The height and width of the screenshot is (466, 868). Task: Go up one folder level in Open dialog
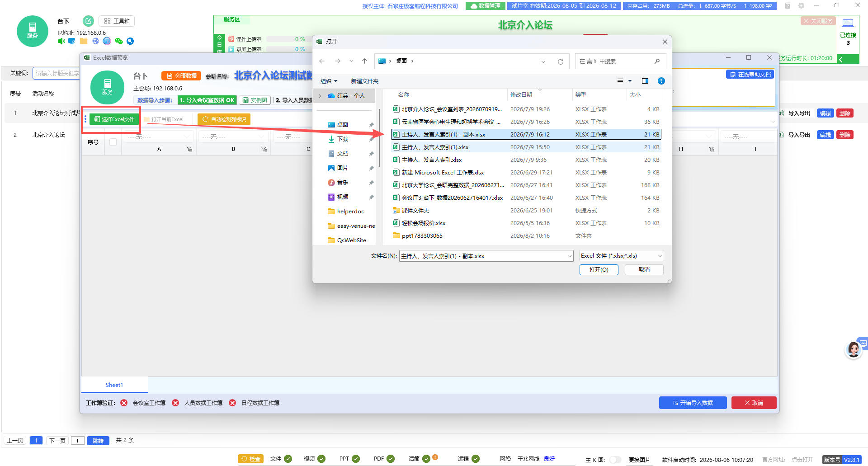[x=365, y=61]
